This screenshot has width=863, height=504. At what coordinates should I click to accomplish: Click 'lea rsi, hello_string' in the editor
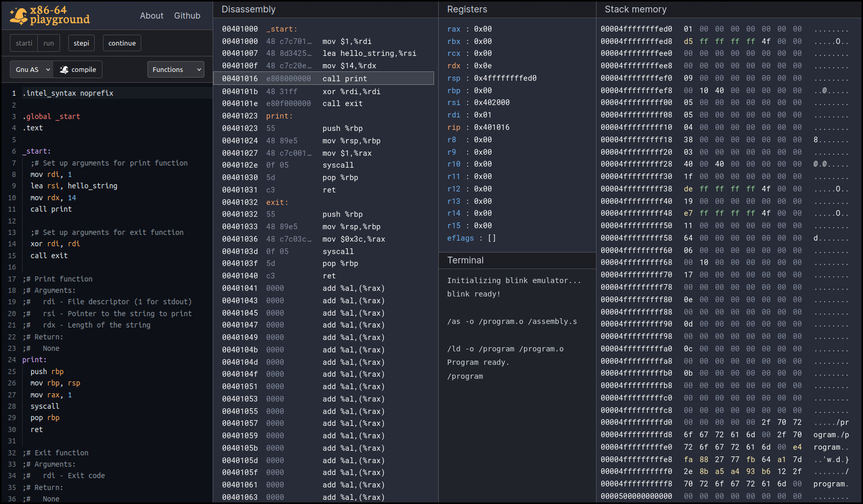click(x=74, y=186)
